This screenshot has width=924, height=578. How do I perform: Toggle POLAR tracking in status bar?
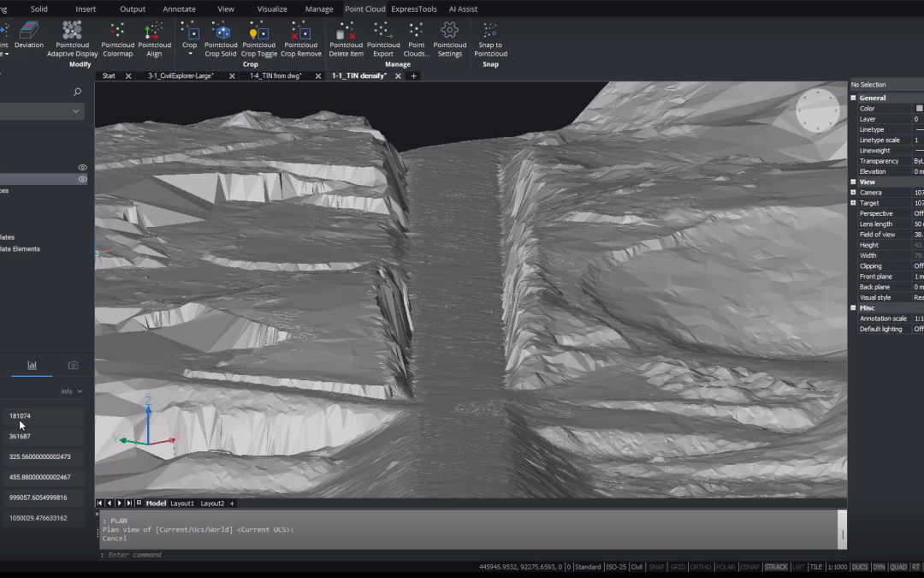pos(725,567)
